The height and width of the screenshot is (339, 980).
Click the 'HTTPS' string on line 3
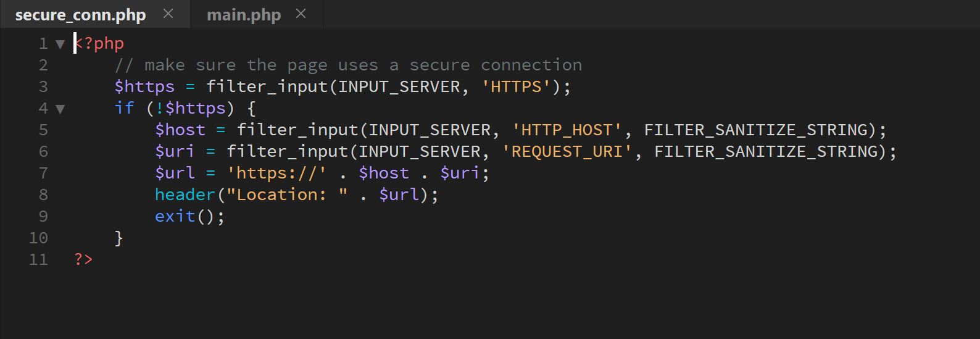pos(515,86)
